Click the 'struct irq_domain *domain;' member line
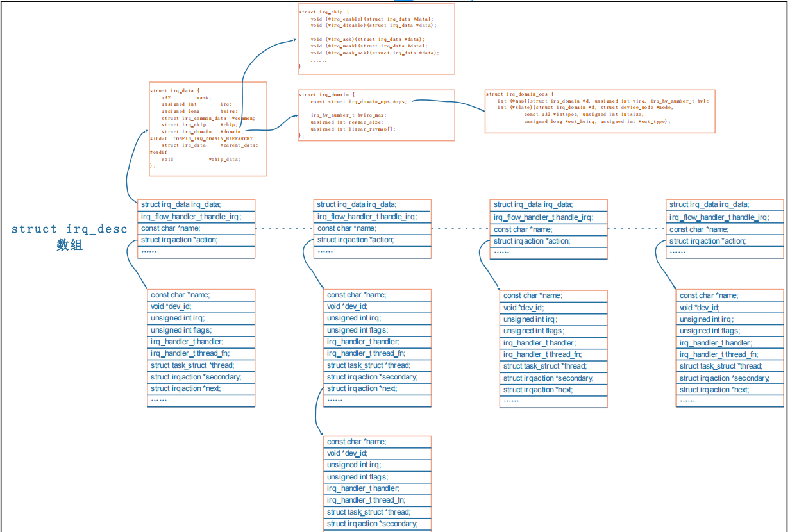The height and width of the screenshot is (532, 790). click(x=203, y=131)
